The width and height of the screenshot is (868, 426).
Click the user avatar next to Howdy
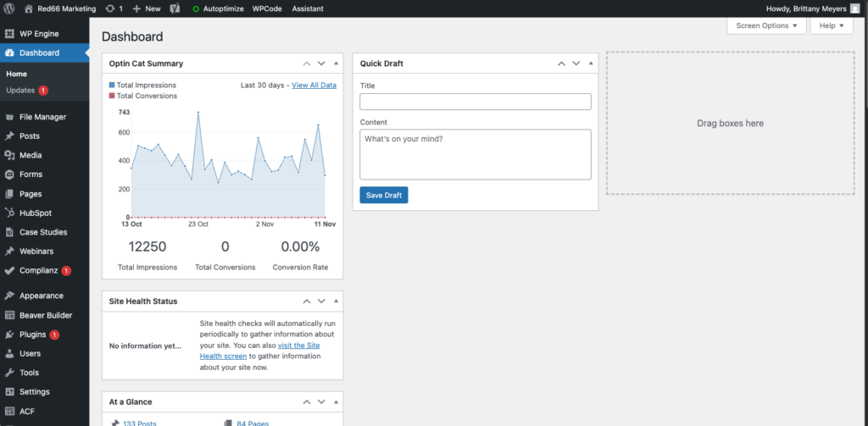pos(854,8)
